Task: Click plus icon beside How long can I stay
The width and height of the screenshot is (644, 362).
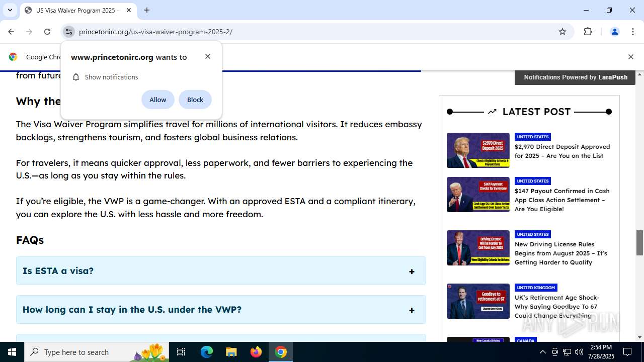Action: 412,310
